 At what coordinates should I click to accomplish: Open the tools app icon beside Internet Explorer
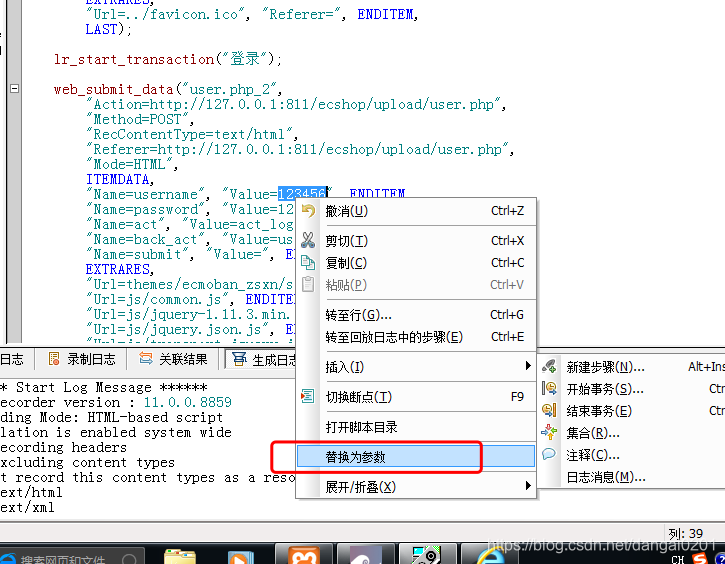[x=427, y=554]
